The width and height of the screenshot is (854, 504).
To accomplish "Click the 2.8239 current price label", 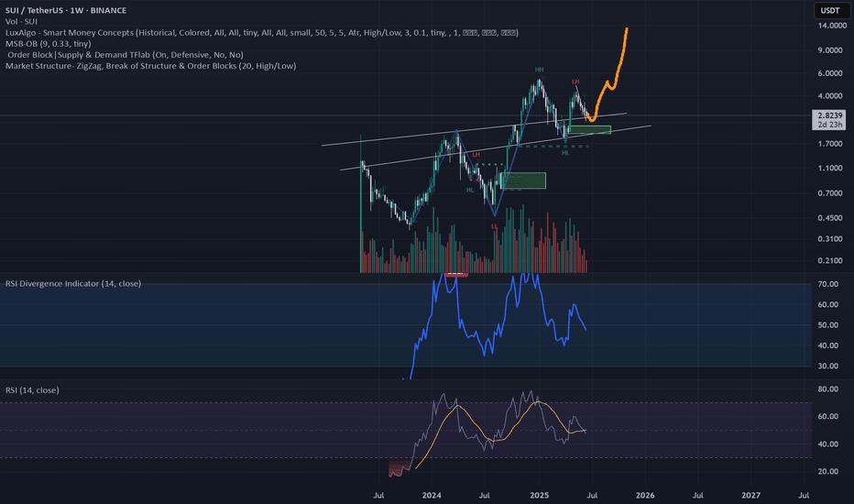I will pyautogui.click(x=830, y=115).
